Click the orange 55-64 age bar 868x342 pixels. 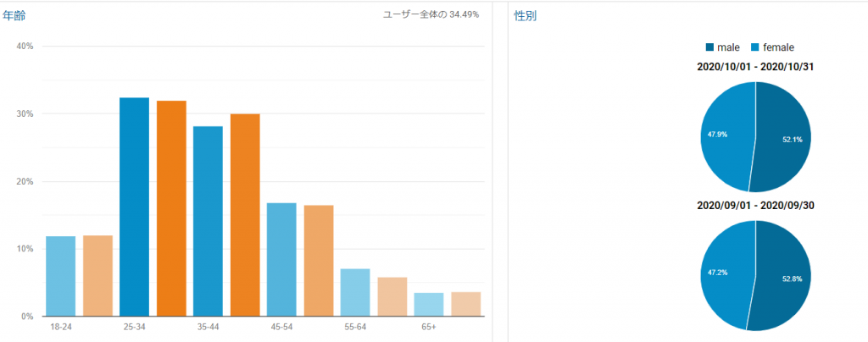pyautogui.click(x=392, y=296)
